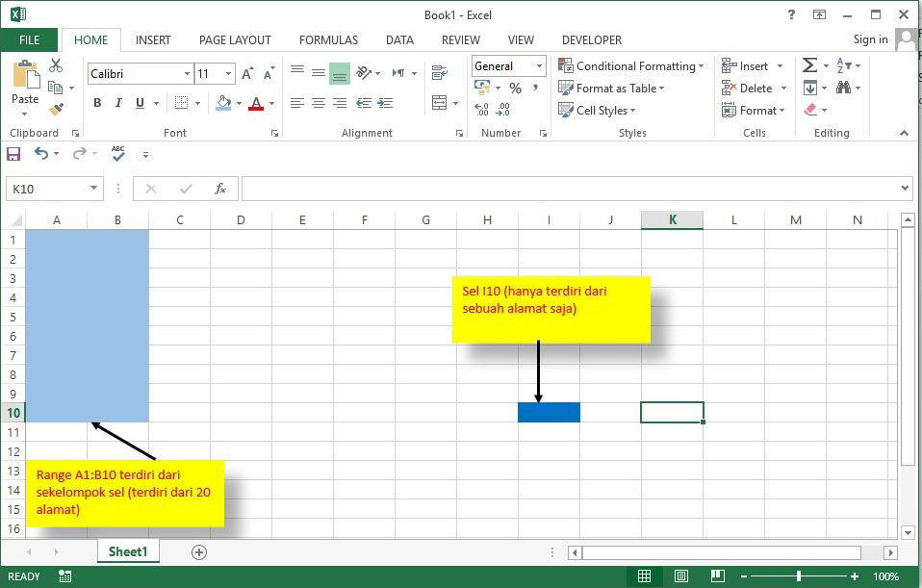Open the DEVELOPER ribbon tab
Image resolution: width=922 pixels, height=588 pixels.
591,39
